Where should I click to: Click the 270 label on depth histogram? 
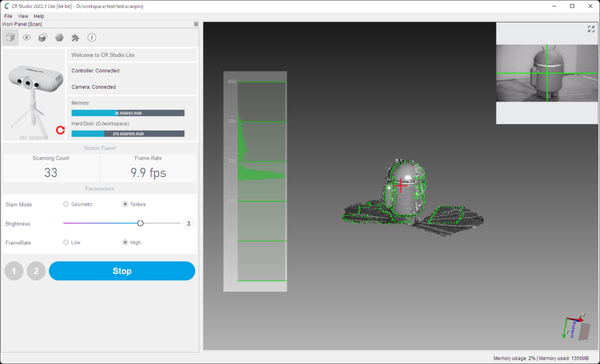point(232,201)
